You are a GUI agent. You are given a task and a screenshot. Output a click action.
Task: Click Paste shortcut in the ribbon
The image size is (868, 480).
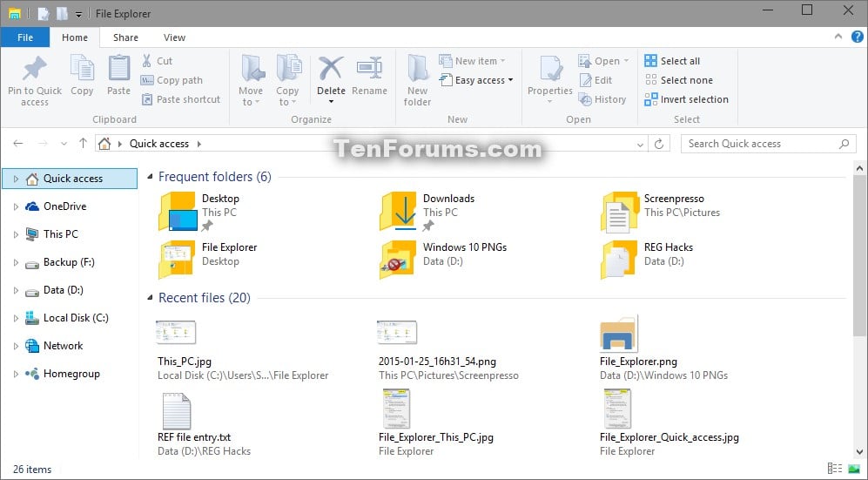[x=181, y=99]
